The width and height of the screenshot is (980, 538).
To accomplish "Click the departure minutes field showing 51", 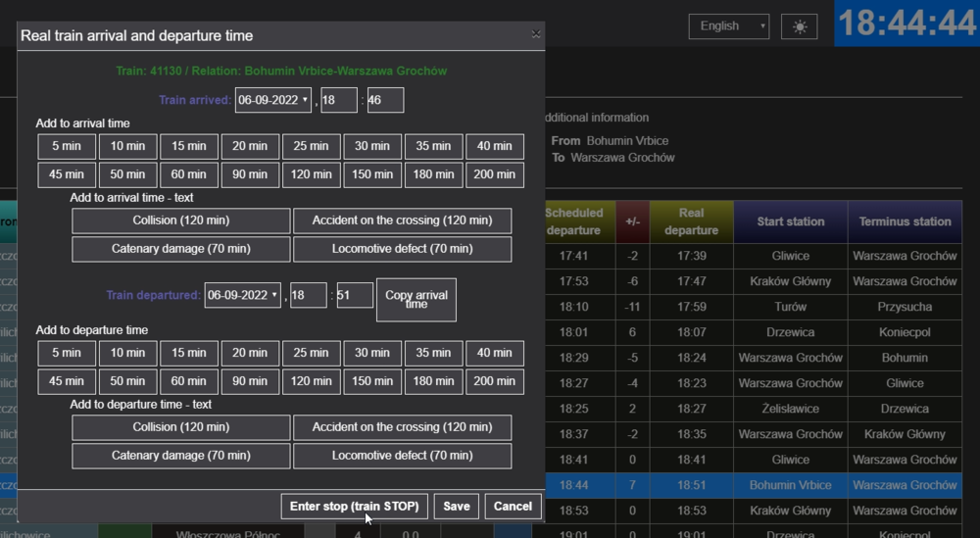I will (355, 295).
